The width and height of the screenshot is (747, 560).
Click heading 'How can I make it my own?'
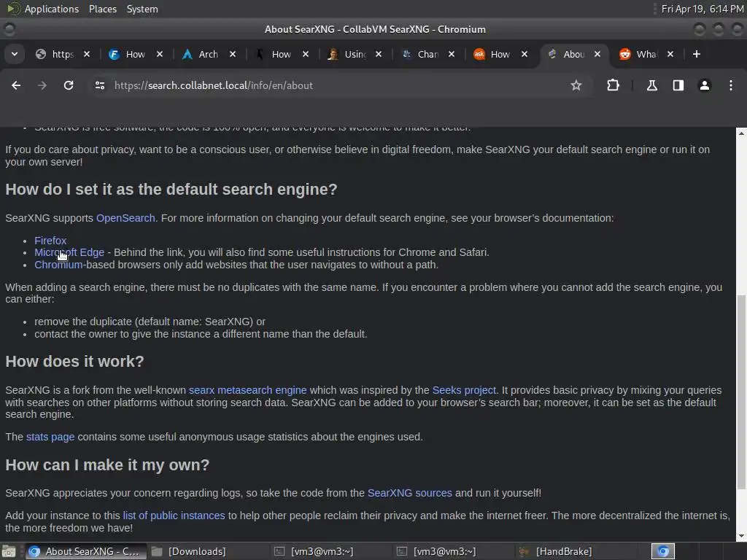(x=107, y=464)
